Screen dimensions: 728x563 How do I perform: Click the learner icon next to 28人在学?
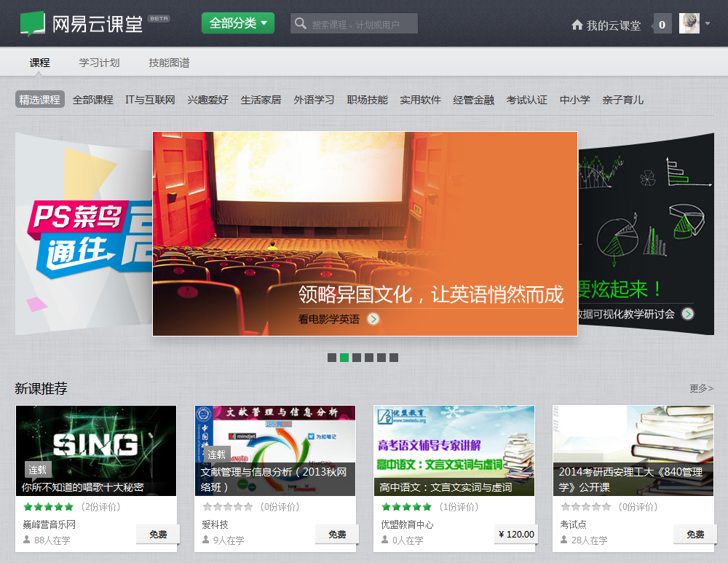[x=563, y=540]
